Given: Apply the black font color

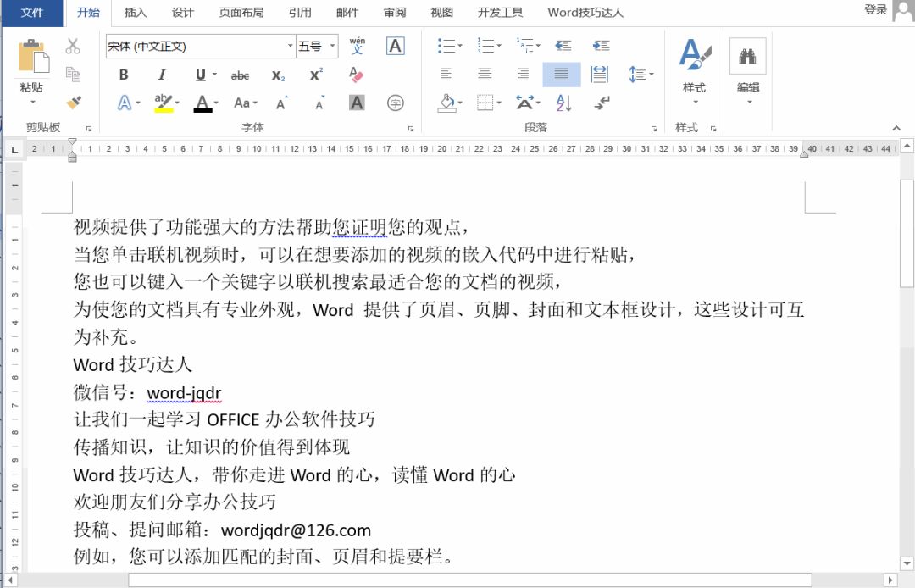Looking at the screenshot, I should click(x=202, y=104).
